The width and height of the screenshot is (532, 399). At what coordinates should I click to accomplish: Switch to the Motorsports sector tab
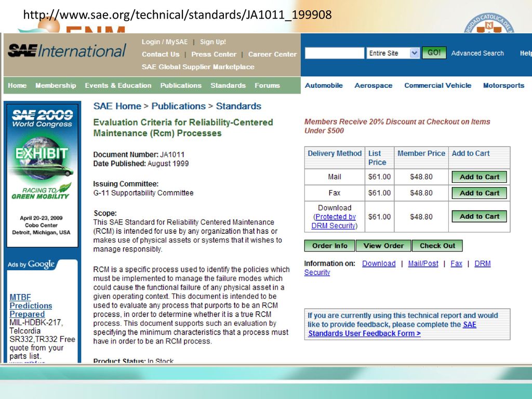pos(503,86)
